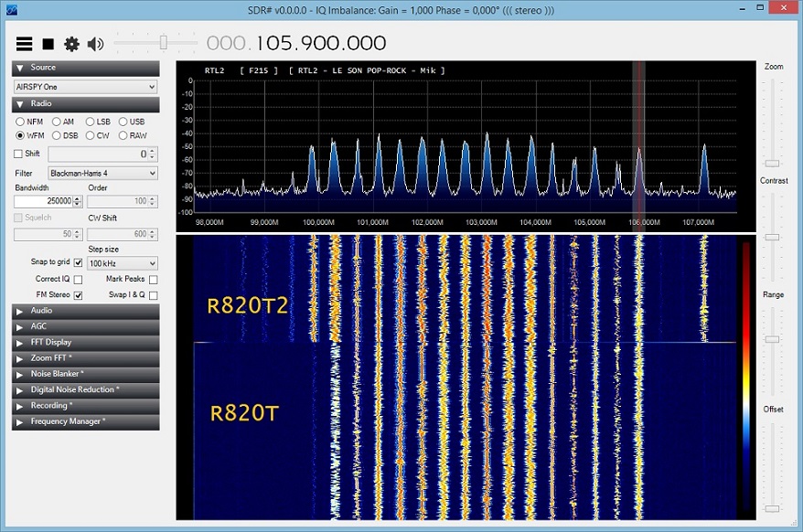Click the 103,000M label on spectrum axis
Screen dimensions: 803x532
pos(481,223)
